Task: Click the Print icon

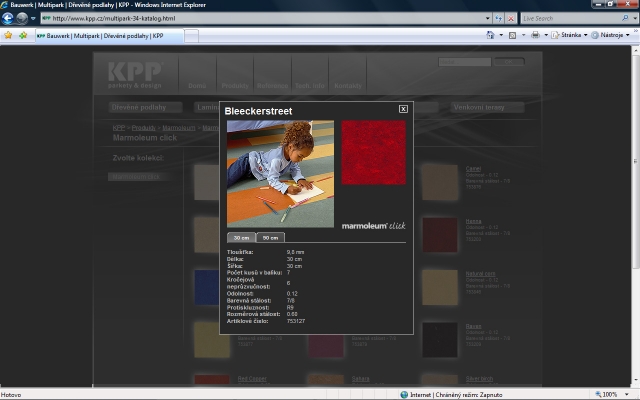Action: point(535,35)
